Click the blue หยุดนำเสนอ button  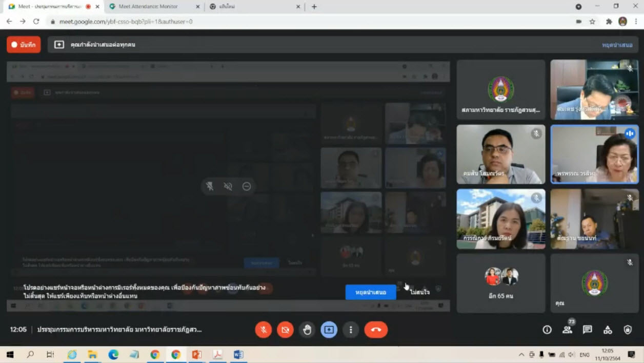(370, 292)
